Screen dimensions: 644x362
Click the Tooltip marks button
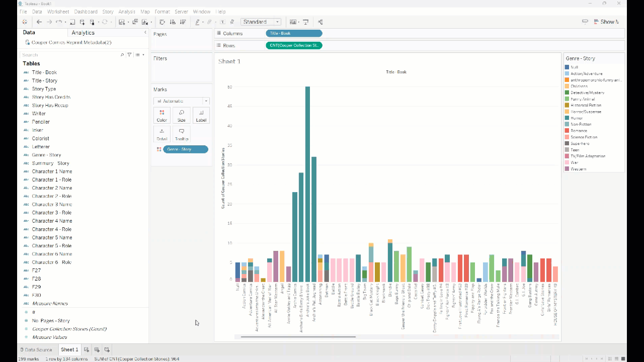[181, 134]
